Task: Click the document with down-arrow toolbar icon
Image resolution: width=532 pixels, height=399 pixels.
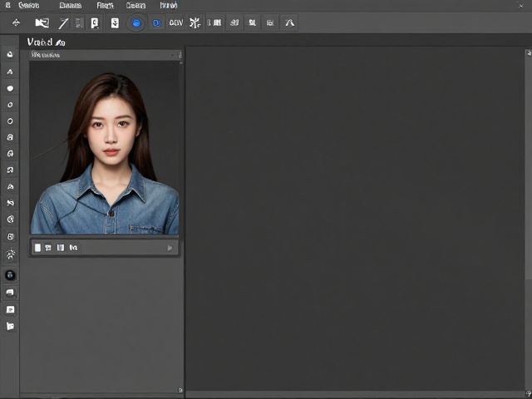Action: click(115, 23)
